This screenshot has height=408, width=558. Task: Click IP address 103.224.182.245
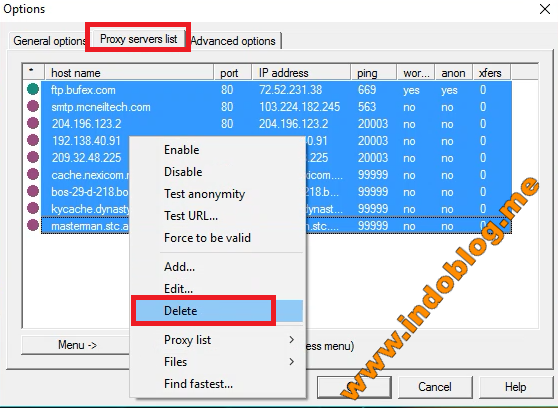299,107
